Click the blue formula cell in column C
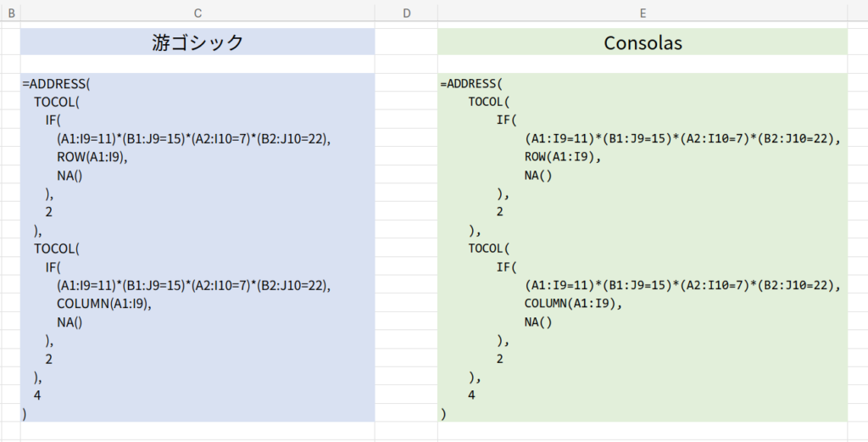 click(198, 247)
